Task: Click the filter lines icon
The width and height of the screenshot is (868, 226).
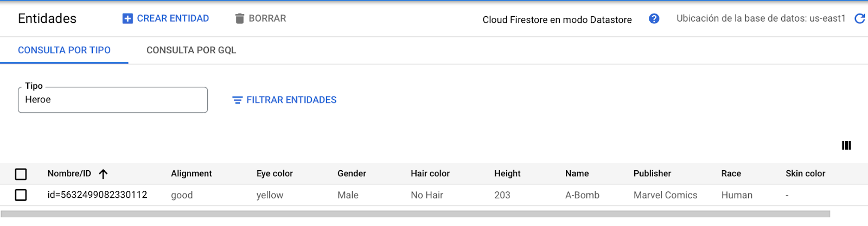Action: [237, 100]
